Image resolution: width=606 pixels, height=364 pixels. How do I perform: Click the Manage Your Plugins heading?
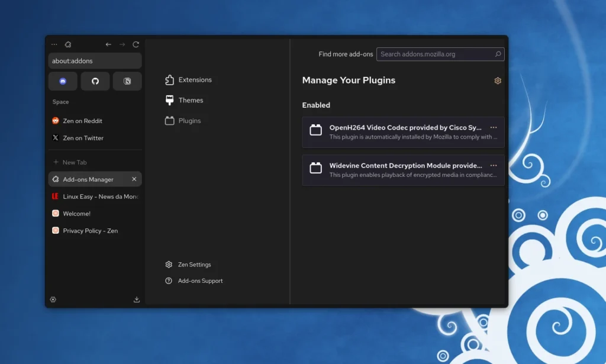pos(349,80)
